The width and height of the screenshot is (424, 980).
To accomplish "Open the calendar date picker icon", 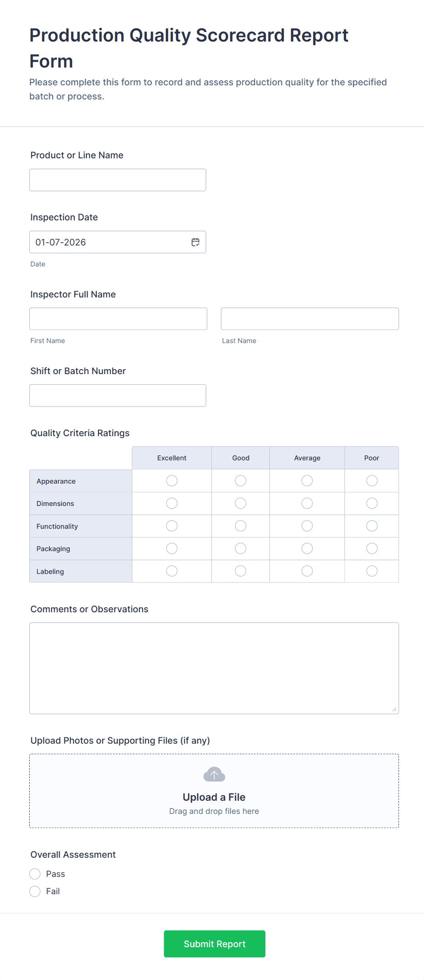I will 195,242.
